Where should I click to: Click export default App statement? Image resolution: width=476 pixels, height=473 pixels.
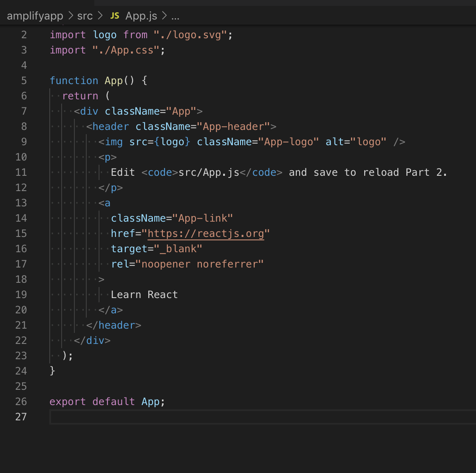107,402
